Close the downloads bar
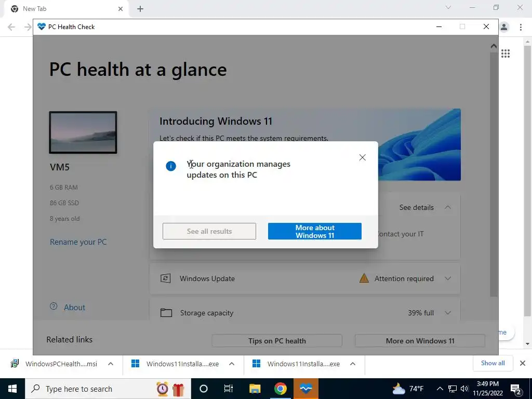Viewport: 532px width, 399px height. coord(523,363)
